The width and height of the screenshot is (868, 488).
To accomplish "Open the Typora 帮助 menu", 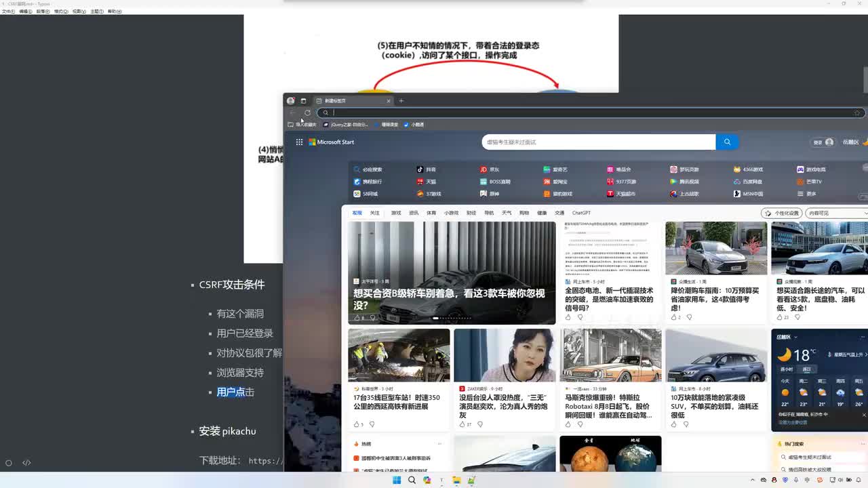I will 115,12.
